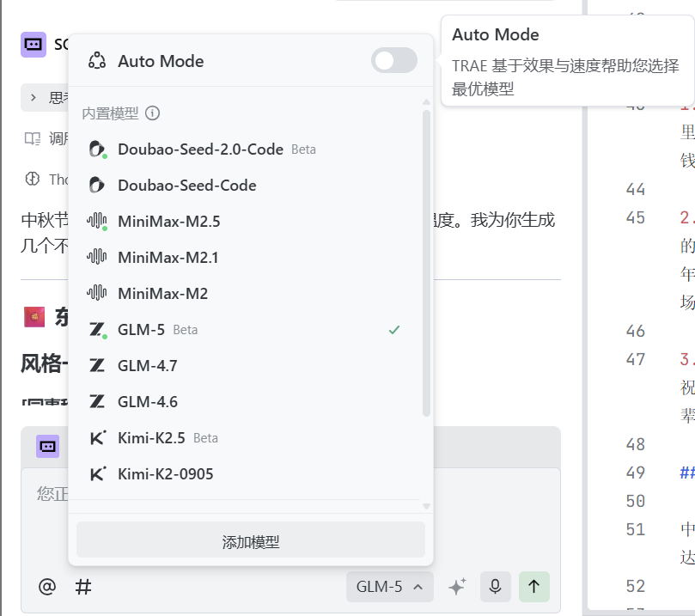695x616 pixels.
Task: Click the microphone voice input button
Action: coord(495,587)
